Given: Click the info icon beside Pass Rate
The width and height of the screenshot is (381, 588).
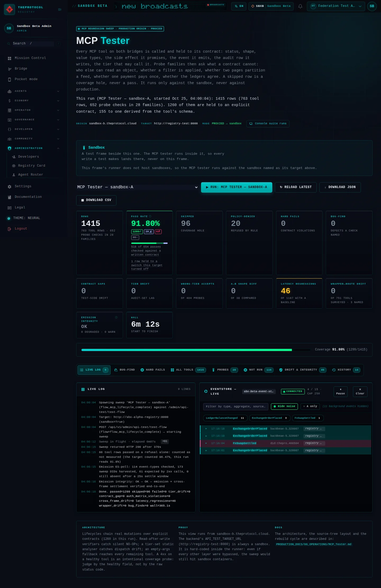Looking at the screenshot, I should [150, 216].
